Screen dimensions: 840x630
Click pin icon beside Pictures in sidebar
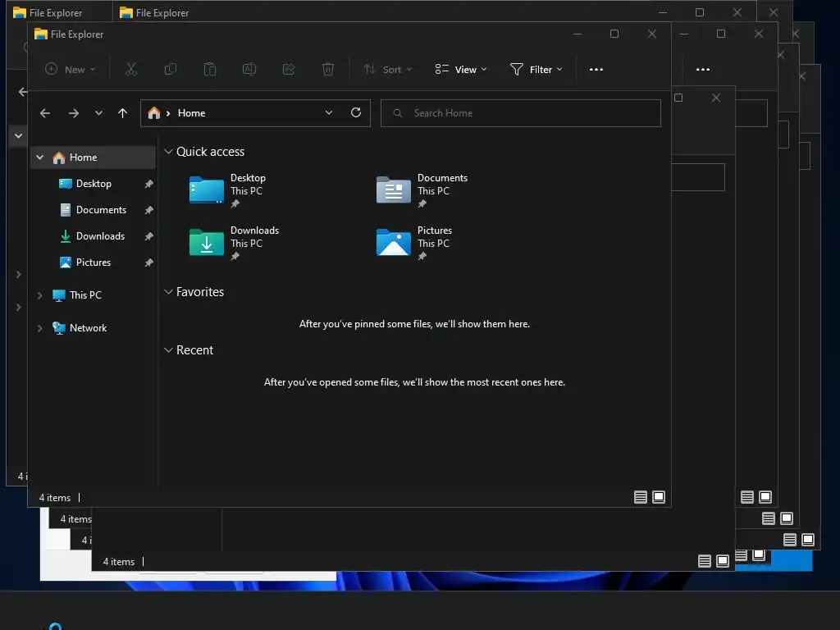pos(149,262)
